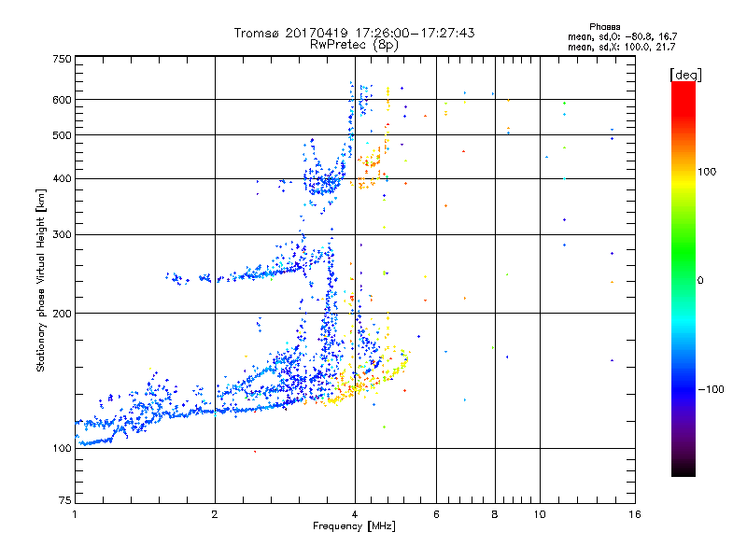Image resolution: width=747 pixels, height=560 pixels.
Task: Click the colorbar tick label '100'
Action: 707,172
